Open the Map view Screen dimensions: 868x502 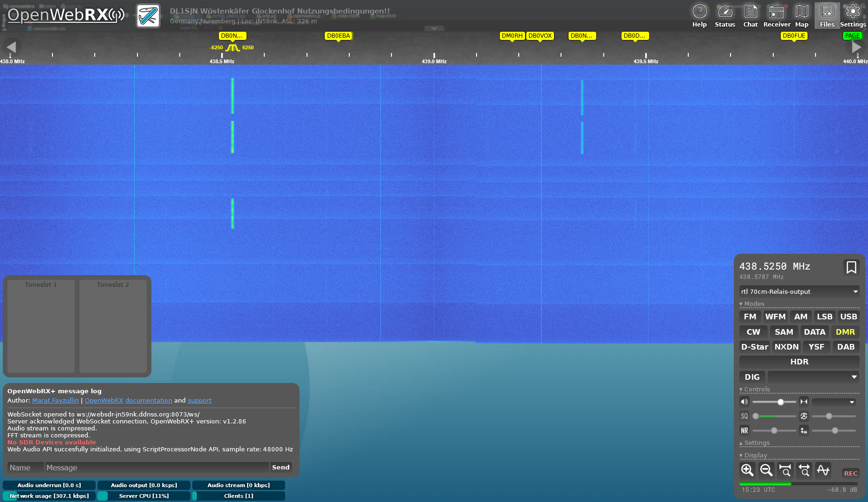(x=802, y=16)
